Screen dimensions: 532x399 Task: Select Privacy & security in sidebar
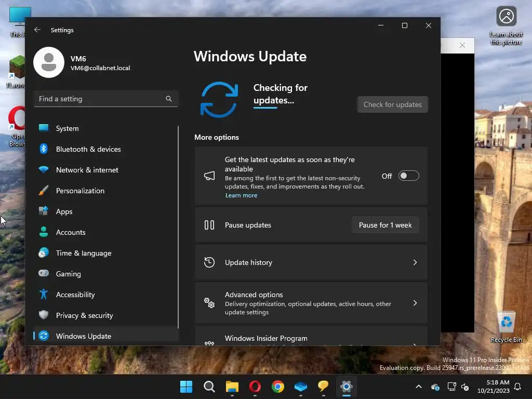click(x=106, y=315)
